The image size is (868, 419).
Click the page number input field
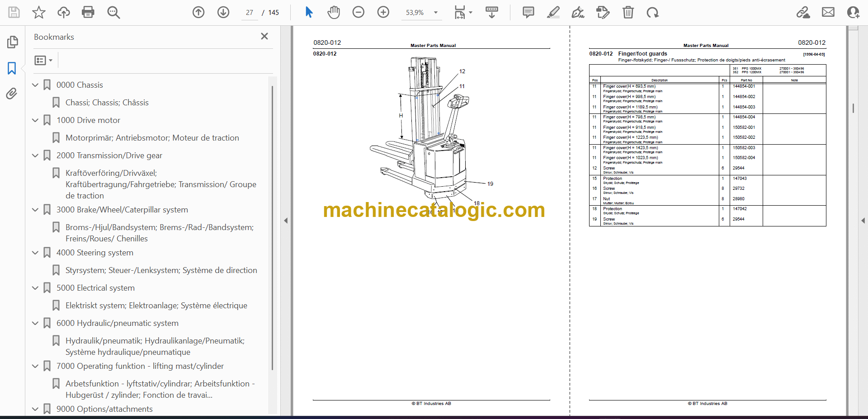[250, 13]
